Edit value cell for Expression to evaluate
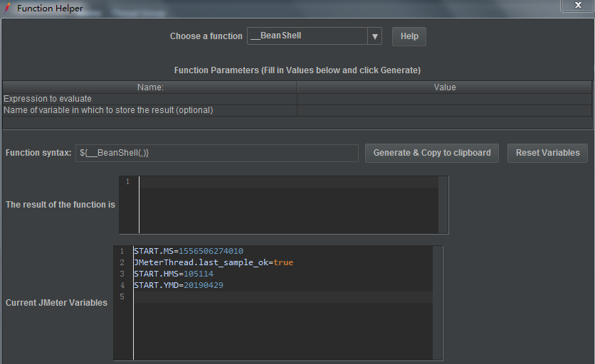The height and width of the screenshot is (364, 595). [x=445, y=99]
